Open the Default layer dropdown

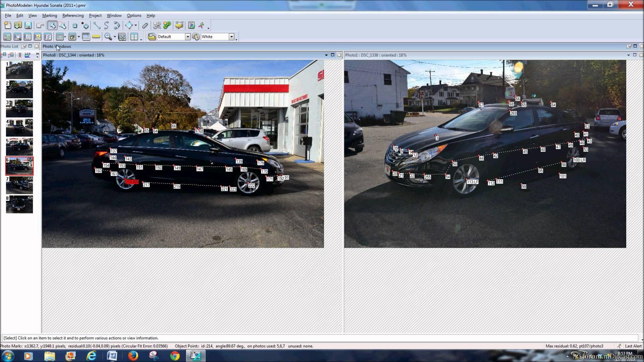point(187,37)
